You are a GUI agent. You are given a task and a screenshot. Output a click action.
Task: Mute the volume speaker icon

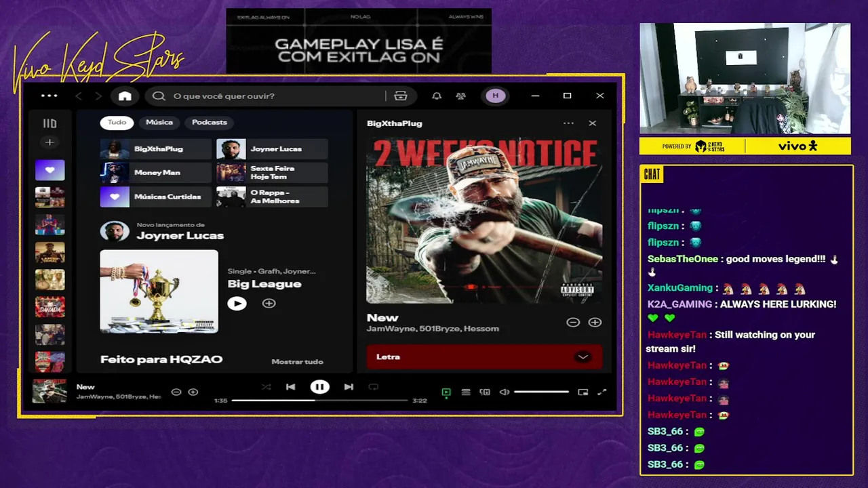pos(505,392)
